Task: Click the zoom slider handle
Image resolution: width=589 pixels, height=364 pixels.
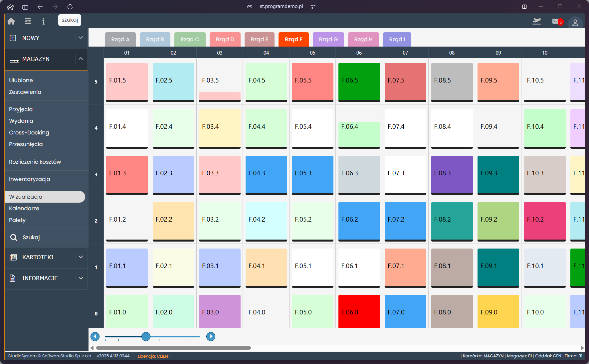Action: pyautogui.click(x=146, y=337)
